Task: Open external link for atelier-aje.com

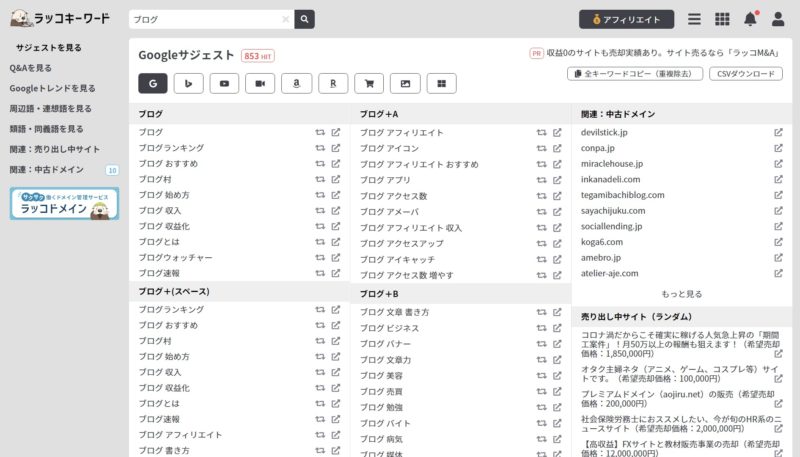Action: click(778, 273)
